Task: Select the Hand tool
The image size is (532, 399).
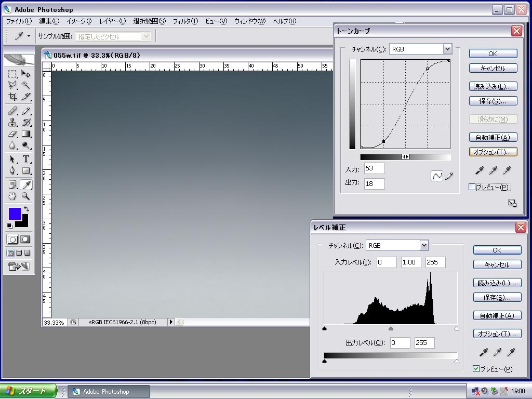Action: (x=12, y=196)
